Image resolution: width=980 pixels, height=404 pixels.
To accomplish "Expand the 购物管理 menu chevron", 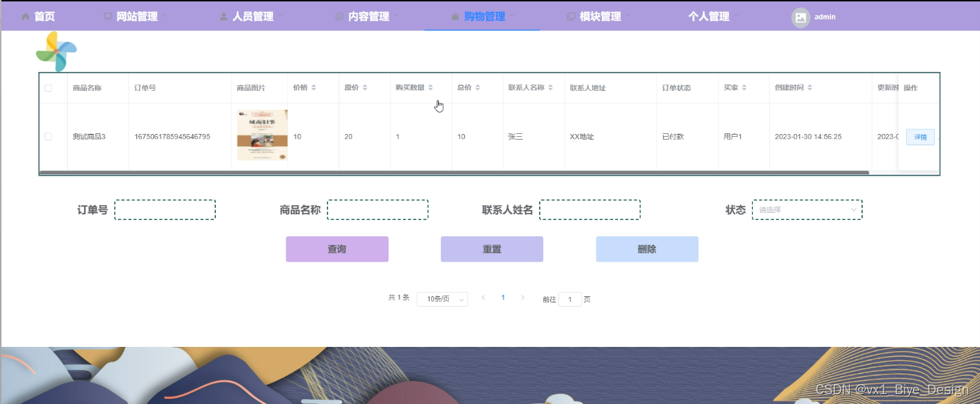I will click(x=512, y=15).
